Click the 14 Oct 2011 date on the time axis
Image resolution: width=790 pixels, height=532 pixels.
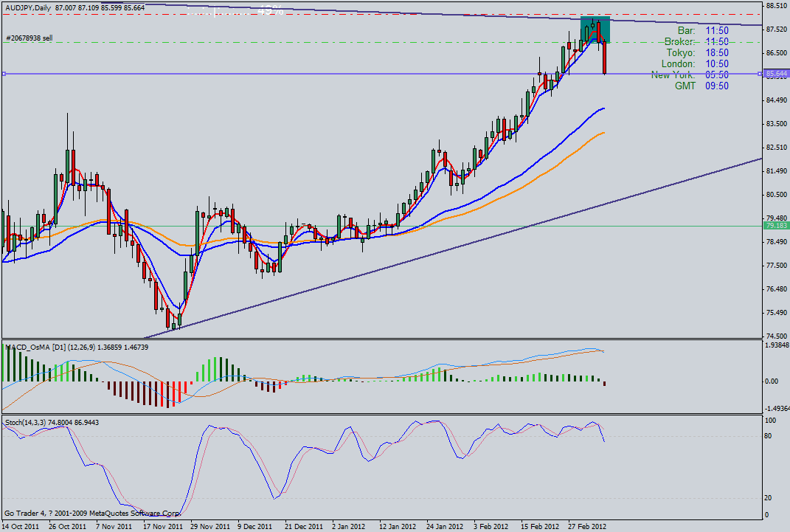[21, 527]
